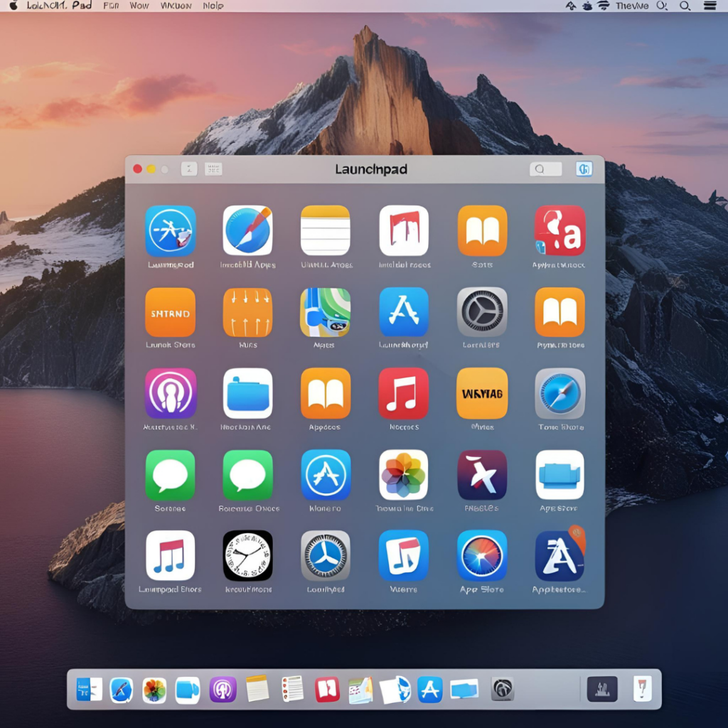Launch the white icon with blue music notes
Screen dimensions: 728x728
tap(171, 556)
